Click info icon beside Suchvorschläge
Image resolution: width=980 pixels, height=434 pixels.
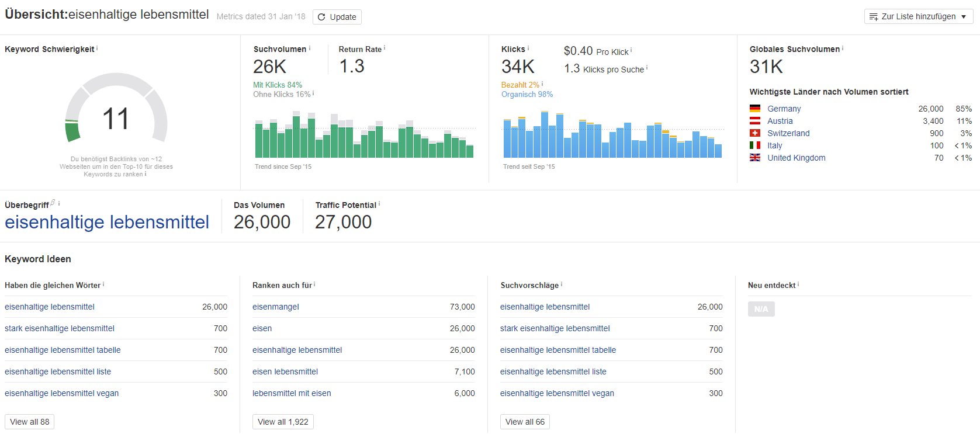[562, 284]
